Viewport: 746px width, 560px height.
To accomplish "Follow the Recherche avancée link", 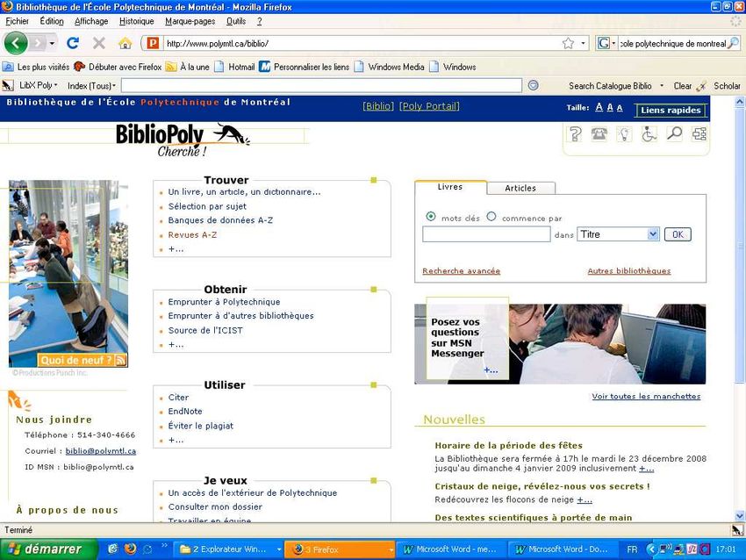I will coord(461,270).
